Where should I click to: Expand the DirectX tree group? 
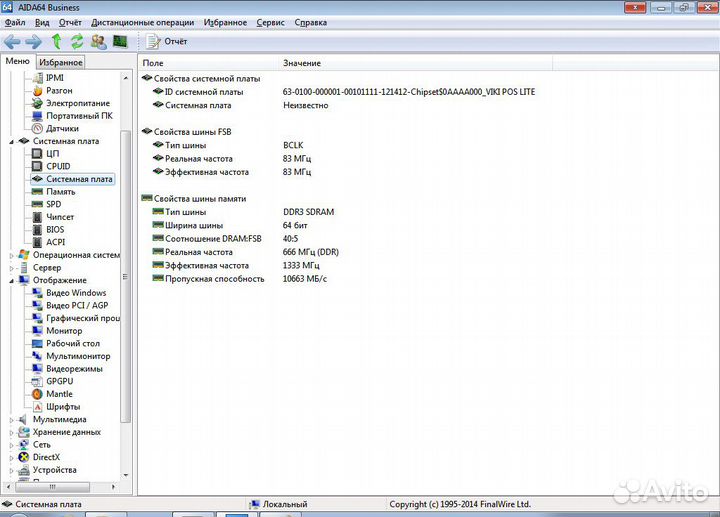pos(11,458)
